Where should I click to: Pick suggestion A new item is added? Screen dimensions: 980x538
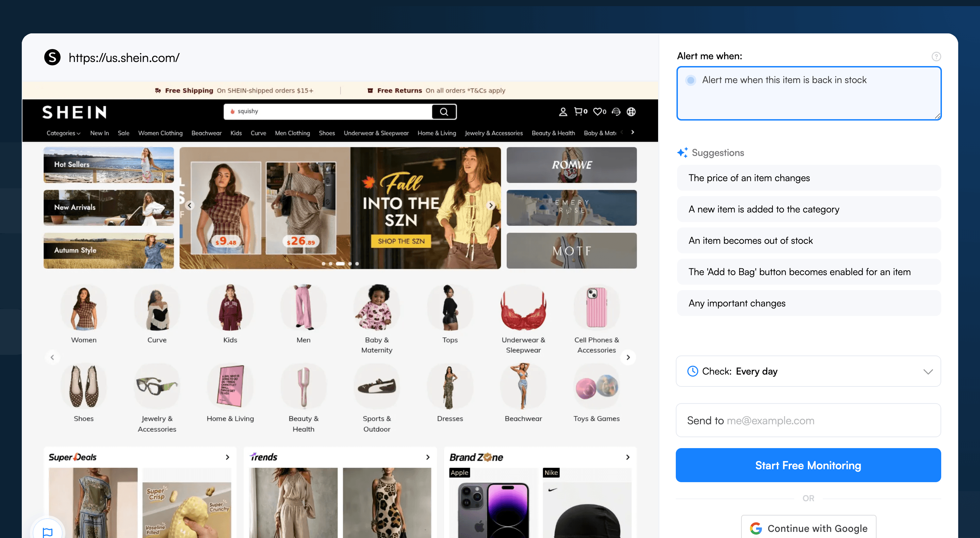tap(809, 209)
